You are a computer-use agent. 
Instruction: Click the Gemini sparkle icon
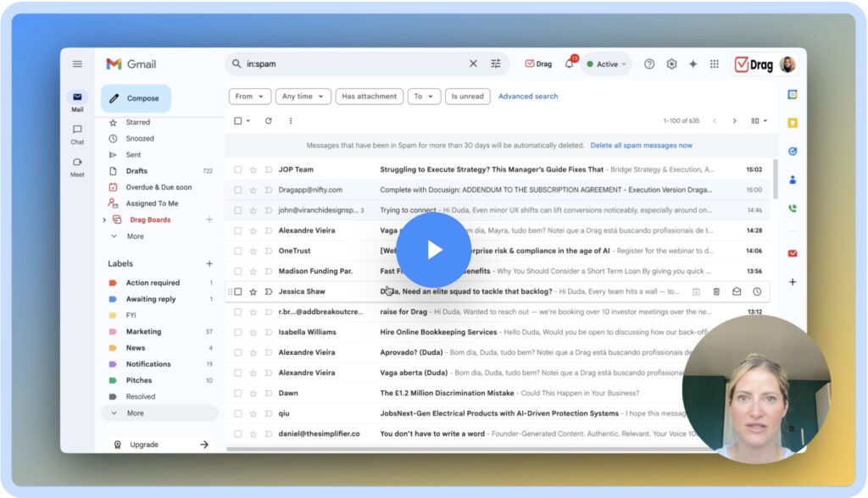[693, 64]
